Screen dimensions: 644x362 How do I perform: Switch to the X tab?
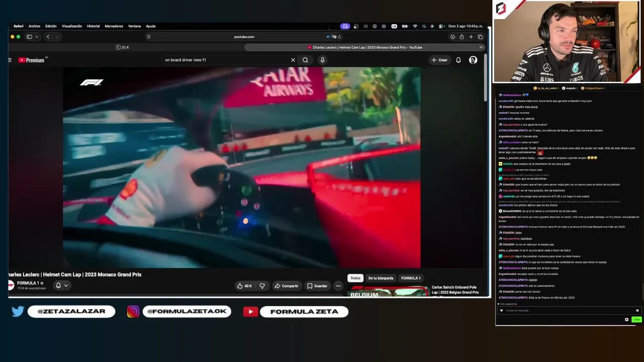coord(122,47)
